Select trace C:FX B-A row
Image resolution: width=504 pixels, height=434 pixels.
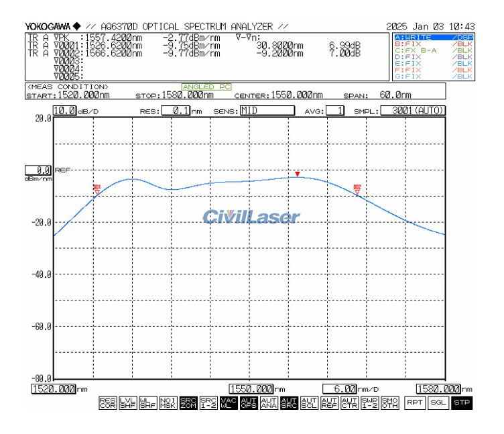tap(434, 50)
